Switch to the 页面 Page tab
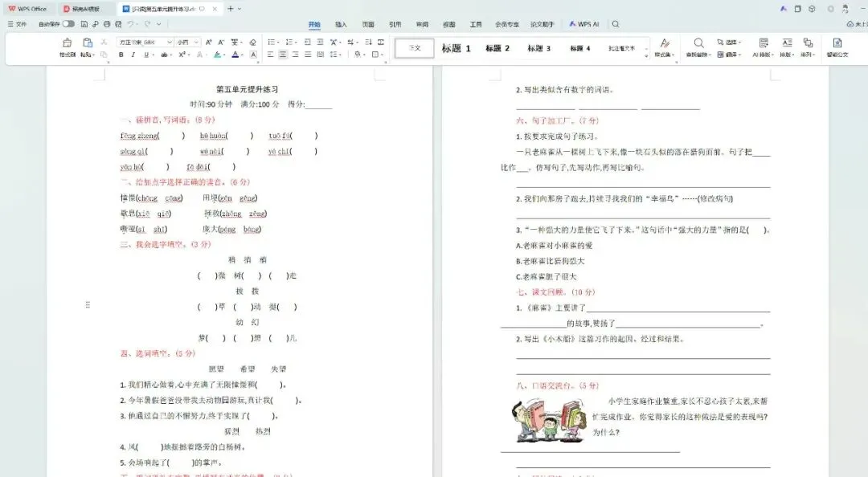 click(368, 24)
